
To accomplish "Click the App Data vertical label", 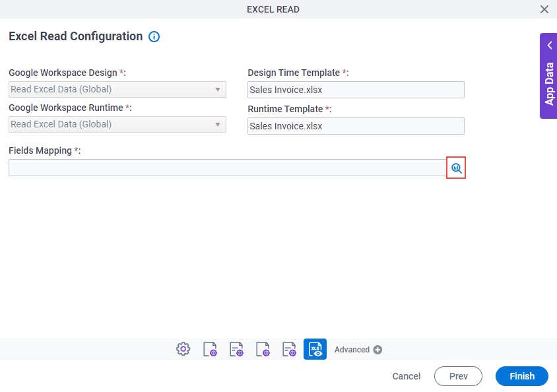I will [x=550, y=84].
